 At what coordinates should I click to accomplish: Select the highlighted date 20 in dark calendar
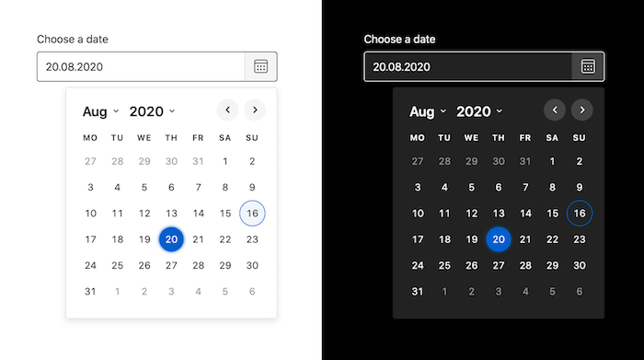[x=499, y=239]
